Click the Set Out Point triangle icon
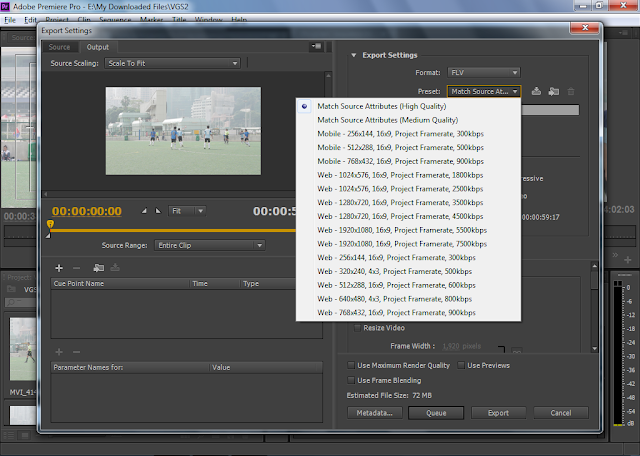640x456 pixels. tap(158, 211)
